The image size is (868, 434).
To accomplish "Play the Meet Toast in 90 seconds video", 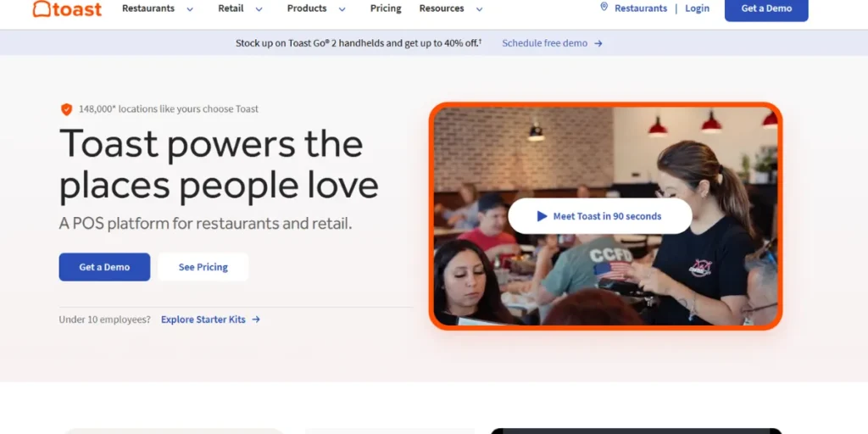I will pyautogui.click(x=600, y=216).
